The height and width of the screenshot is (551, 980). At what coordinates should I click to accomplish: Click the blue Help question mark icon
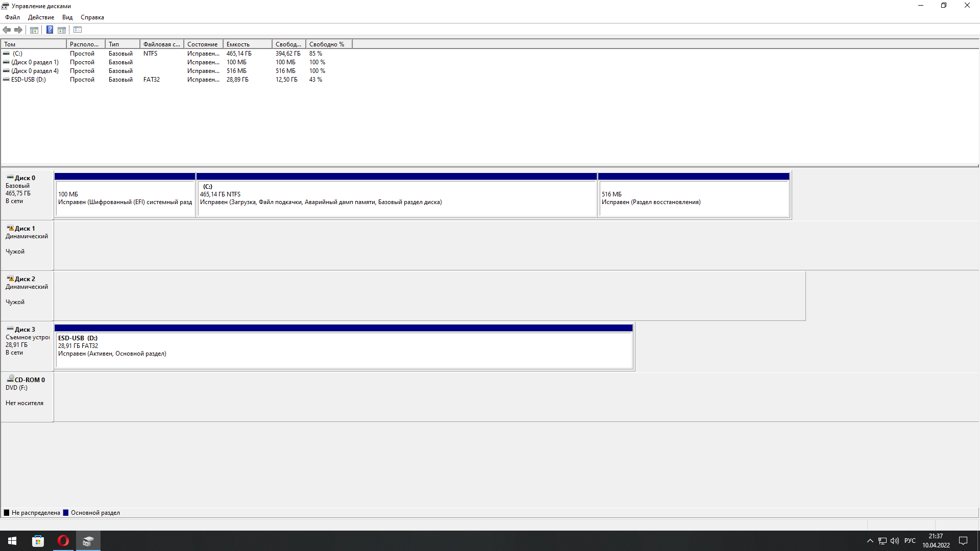[50, 30]
